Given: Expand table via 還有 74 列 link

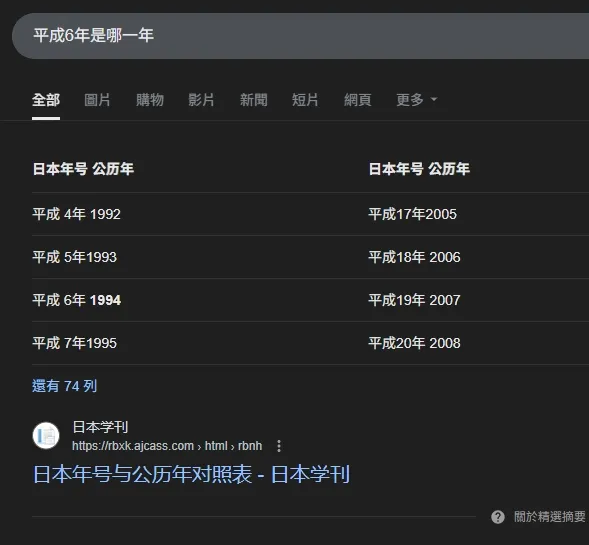Looking at the screenshot, I should [65, 386].
